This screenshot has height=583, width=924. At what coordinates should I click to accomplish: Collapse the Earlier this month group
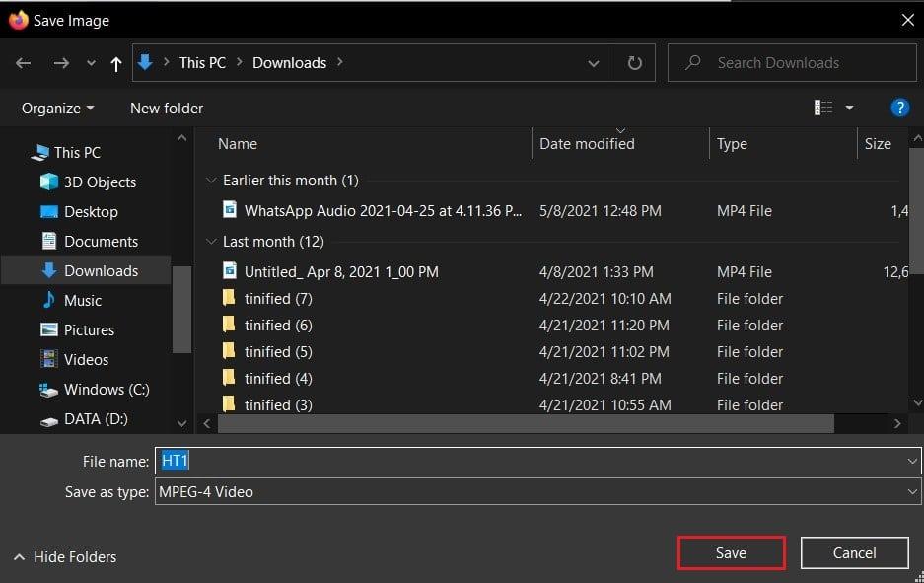click(210, 181)
